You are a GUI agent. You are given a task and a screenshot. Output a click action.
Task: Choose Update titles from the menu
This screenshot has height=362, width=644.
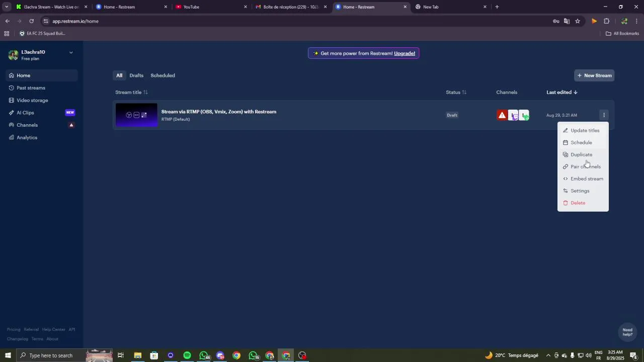point(583,131)
